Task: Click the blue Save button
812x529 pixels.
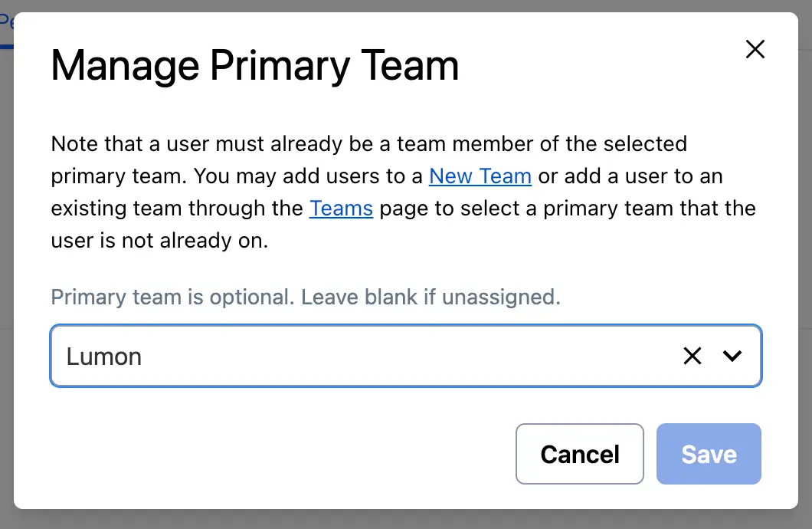Action: tap(709, 454)
